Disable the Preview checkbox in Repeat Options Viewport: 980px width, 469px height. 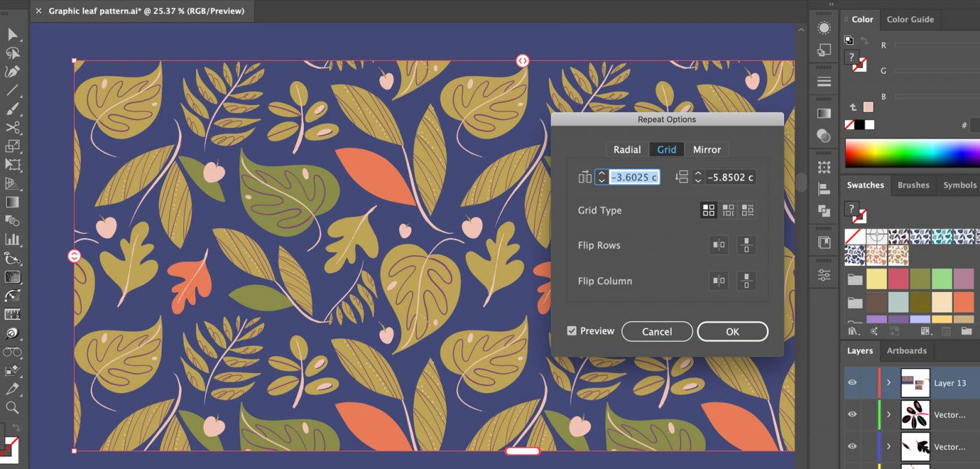(572, 330)
